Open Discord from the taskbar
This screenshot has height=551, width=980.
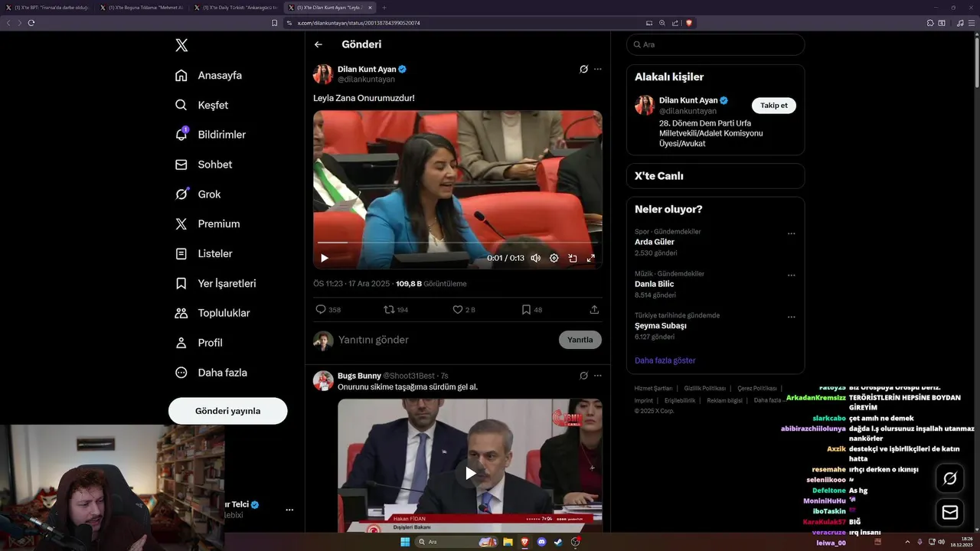(542, 542)
